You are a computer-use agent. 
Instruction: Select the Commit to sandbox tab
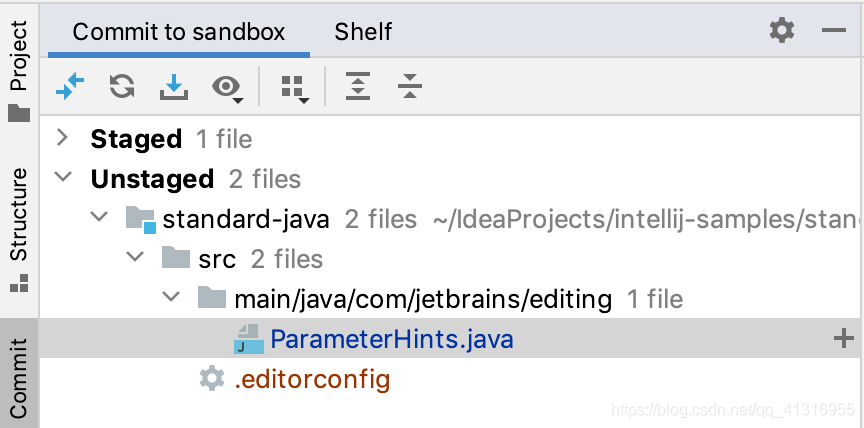(179, 32)
